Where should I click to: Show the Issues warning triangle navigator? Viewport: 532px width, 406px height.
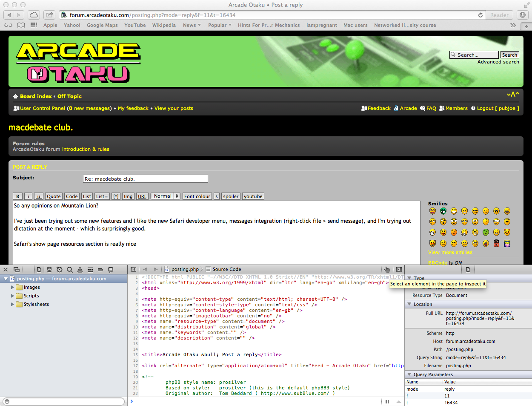pos(80,269)
